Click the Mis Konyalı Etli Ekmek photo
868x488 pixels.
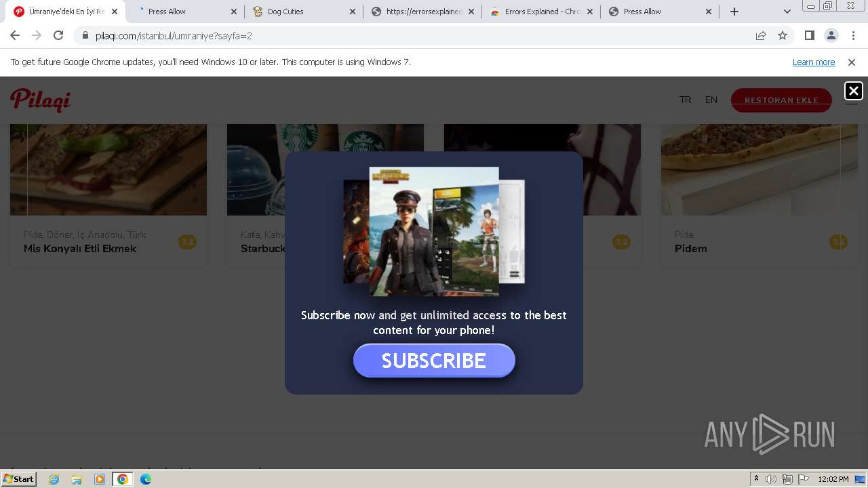coord(108,169)
